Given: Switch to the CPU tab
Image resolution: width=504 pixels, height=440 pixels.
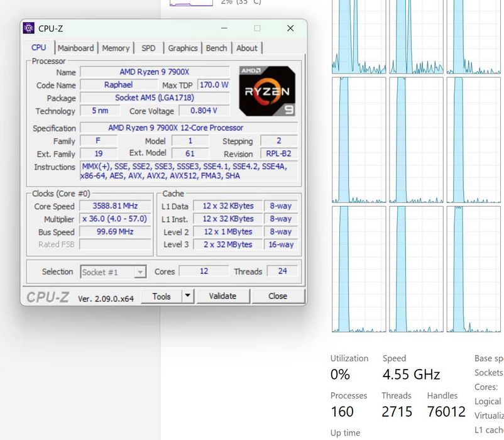Looking at the screenshot, I should tap(38, 48).
